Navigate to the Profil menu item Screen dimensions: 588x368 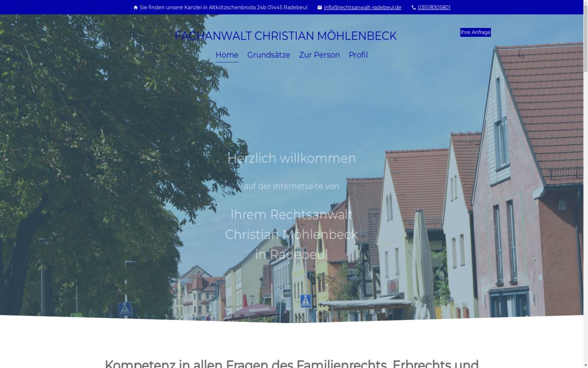point(358,55)
